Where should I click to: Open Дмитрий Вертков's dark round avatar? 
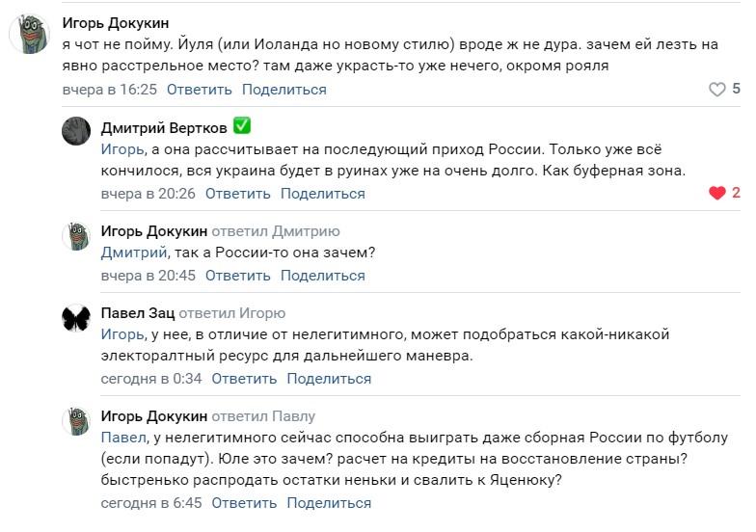[x=76, y=131]
